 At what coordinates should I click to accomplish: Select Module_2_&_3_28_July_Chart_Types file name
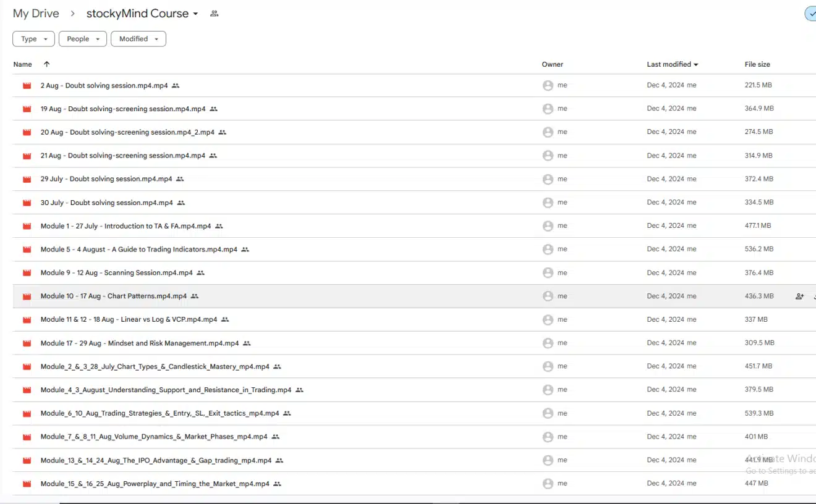click(x=155, y=367)
